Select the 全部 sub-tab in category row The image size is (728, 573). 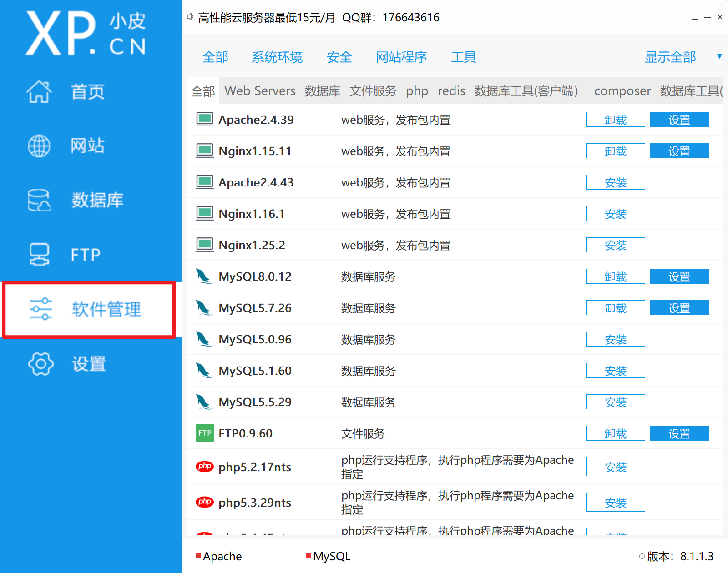(203, 91)
